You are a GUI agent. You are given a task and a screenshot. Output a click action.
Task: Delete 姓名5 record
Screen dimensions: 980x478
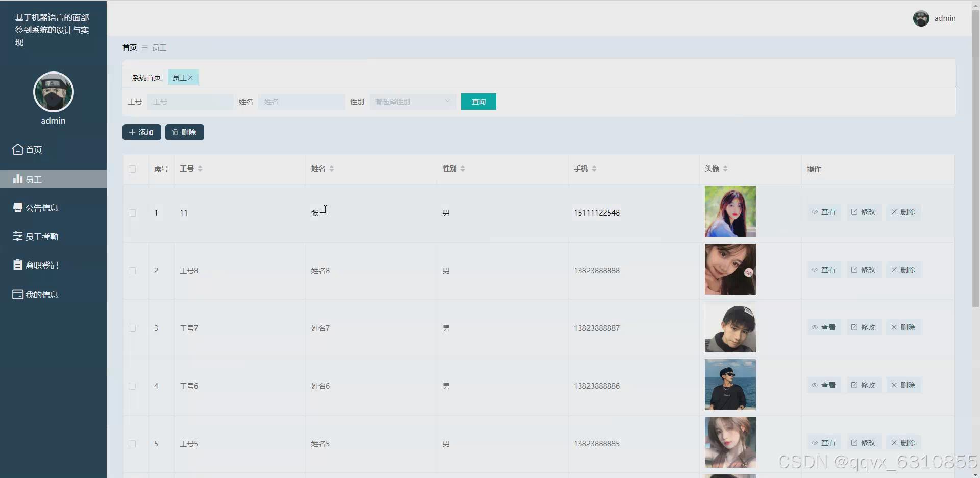[x=903, y=443]
